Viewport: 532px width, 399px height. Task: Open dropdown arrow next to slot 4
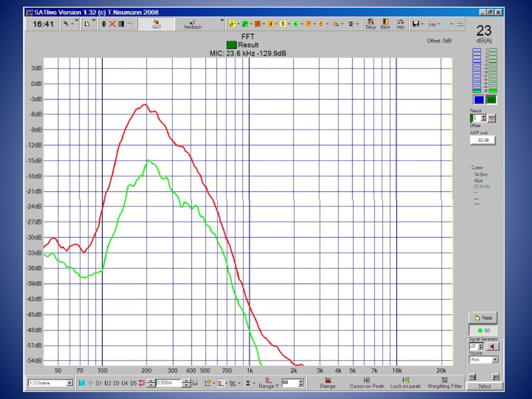(276, 24)
